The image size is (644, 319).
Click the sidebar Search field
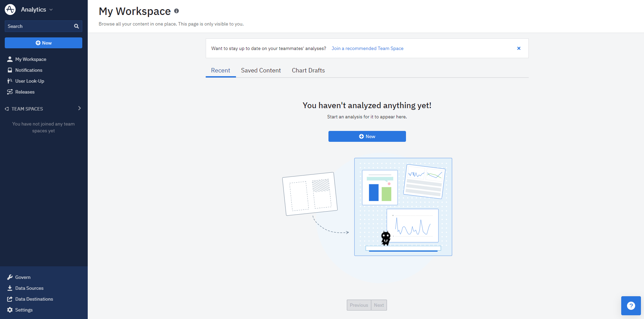pos(44,26)
